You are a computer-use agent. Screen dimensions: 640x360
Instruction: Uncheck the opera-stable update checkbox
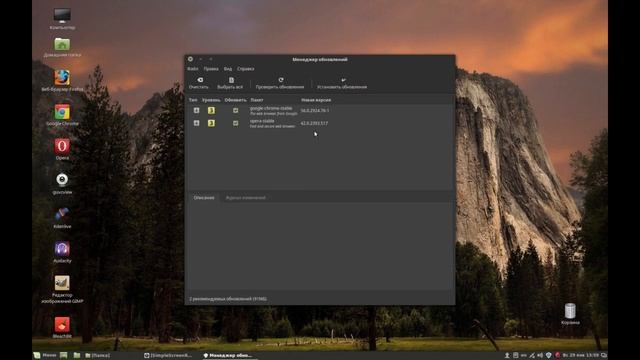[x=236, y=123]
